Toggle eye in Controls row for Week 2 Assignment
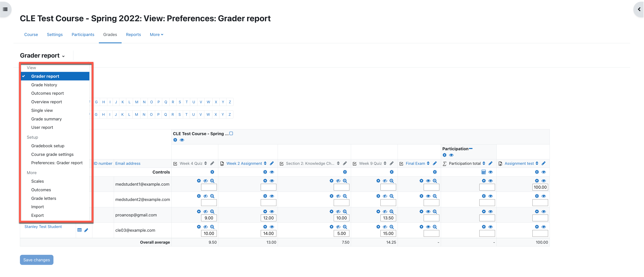 [x=272, y=172]
